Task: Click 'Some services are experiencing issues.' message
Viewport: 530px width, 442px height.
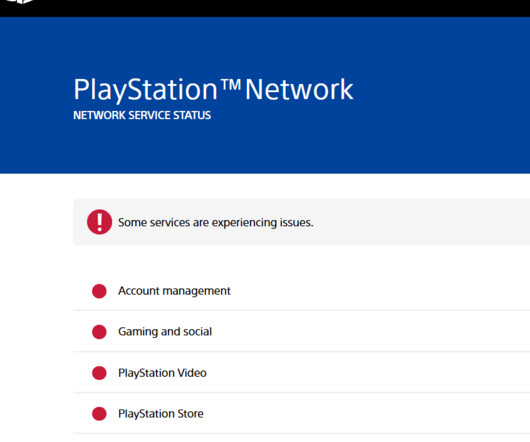Action: pyautogui.click(x=216, y=223)
